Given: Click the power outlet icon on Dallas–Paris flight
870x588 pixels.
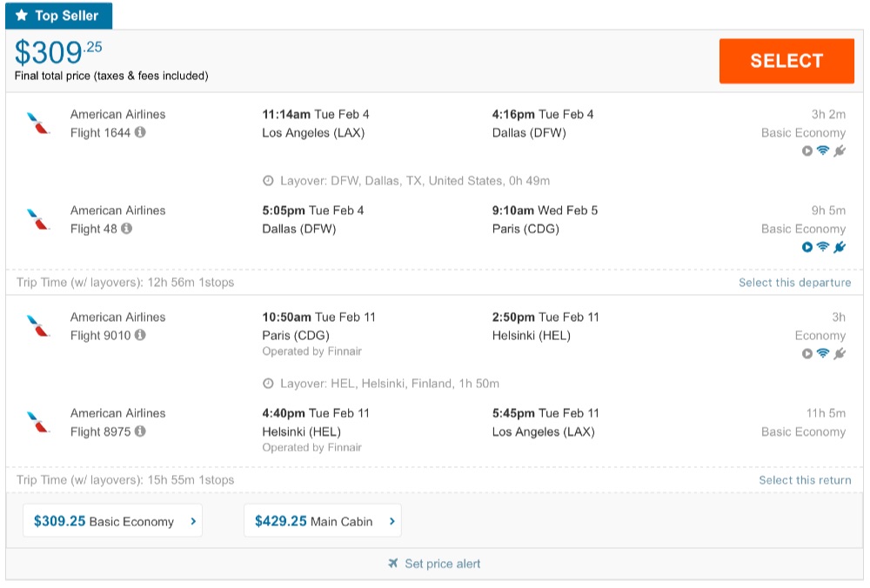Looking at the screenshot, I should point(840,248).
